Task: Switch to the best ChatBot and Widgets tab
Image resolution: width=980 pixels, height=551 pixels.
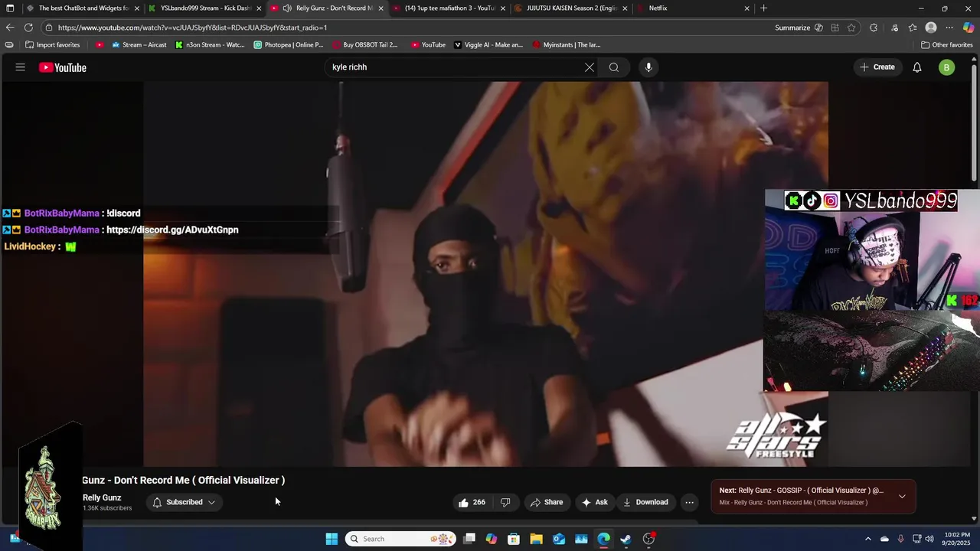Action: (83, 8)
